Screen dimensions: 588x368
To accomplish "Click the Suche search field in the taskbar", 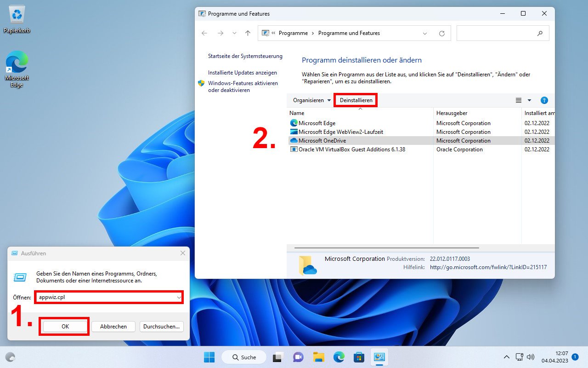I will click(243, 357).
